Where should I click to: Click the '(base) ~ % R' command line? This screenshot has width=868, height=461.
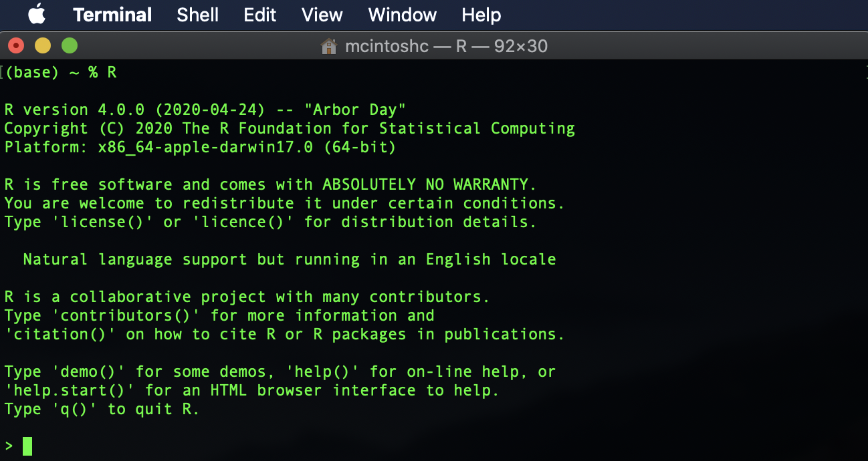pos(60,72)
